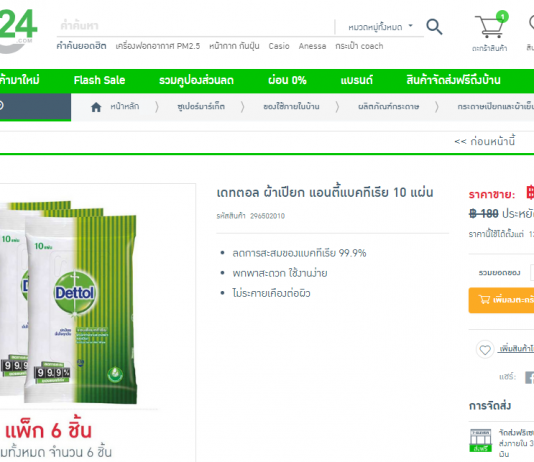
Task: Click trending search term Casio
Action: (279, 46)
